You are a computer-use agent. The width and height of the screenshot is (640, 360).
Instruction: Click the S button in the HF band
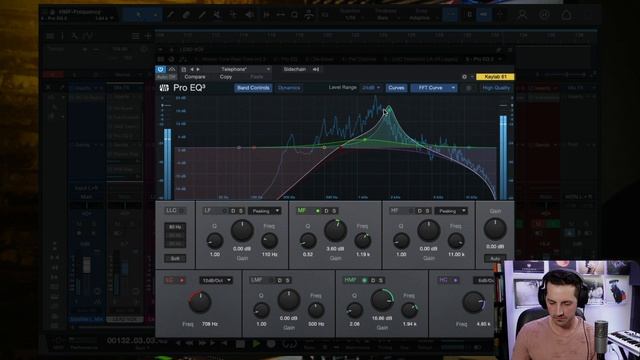[427, 211]
